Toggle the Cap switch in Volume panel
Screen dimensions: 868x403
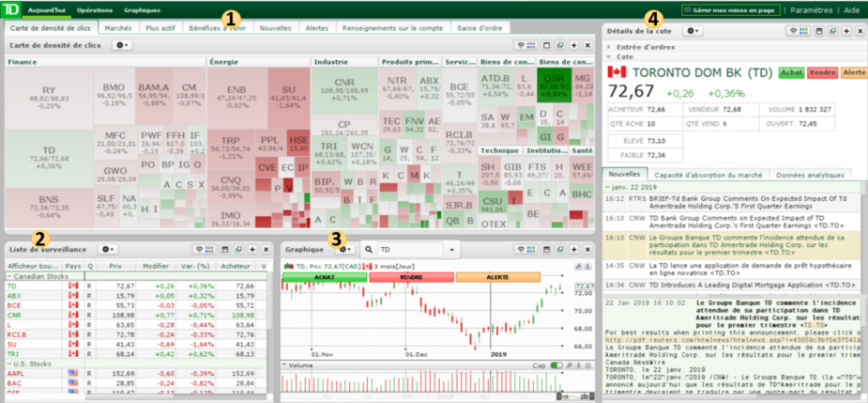(x=557, y=365)
